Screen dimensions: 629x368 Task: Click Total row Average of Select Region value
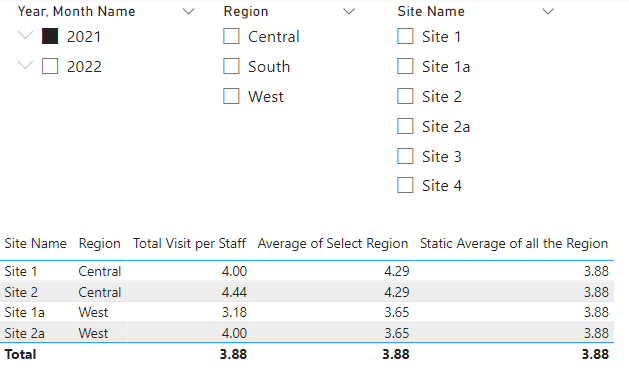pos(396,354)
